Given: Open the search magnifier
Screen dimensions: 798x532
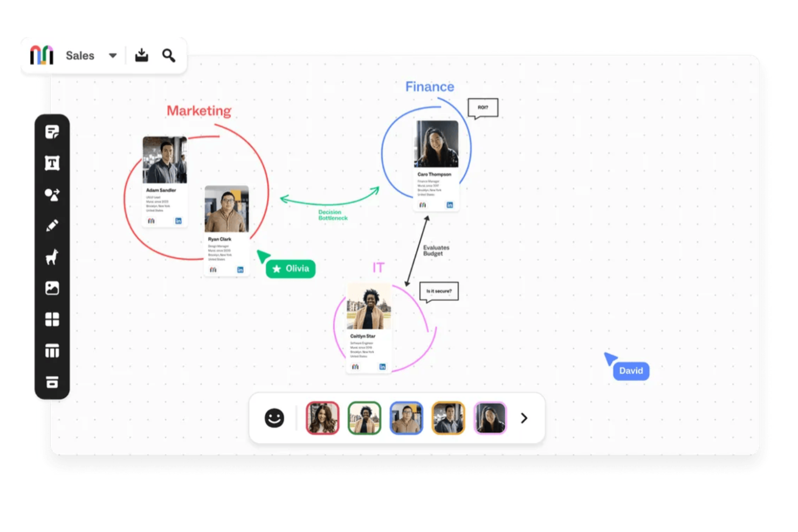Looking at the screenshot, I should tap(169, 56).
